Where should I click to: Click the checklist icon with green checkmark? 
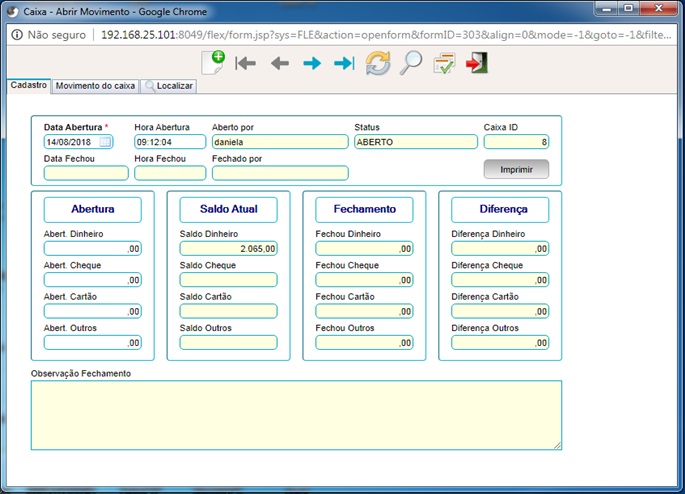pyautogui.click(x=444, y=63)
